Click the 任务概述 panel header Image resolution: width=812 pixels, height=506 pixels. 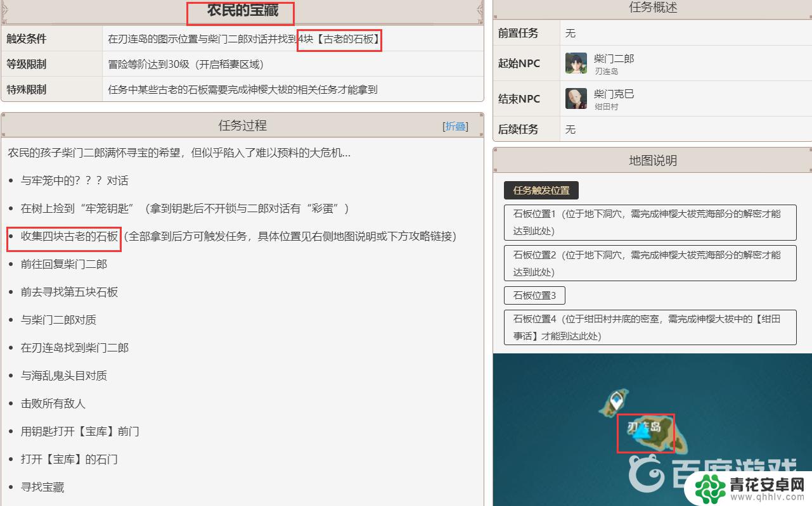[653, 8]
